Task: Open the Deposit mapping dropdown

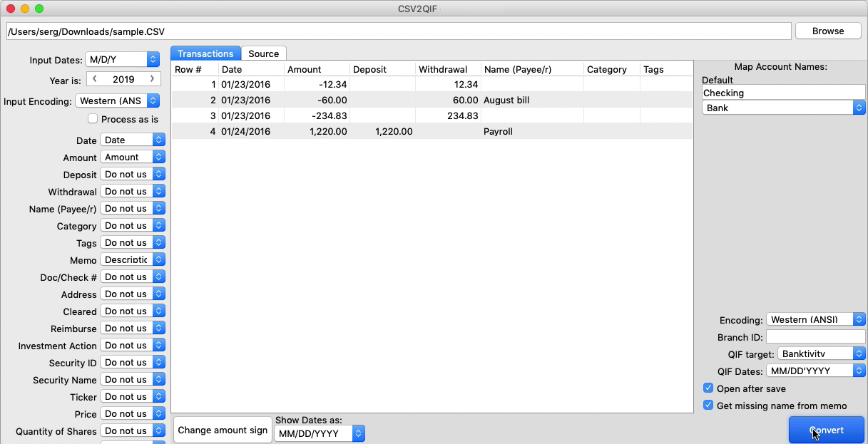Action: coord(133,175)
